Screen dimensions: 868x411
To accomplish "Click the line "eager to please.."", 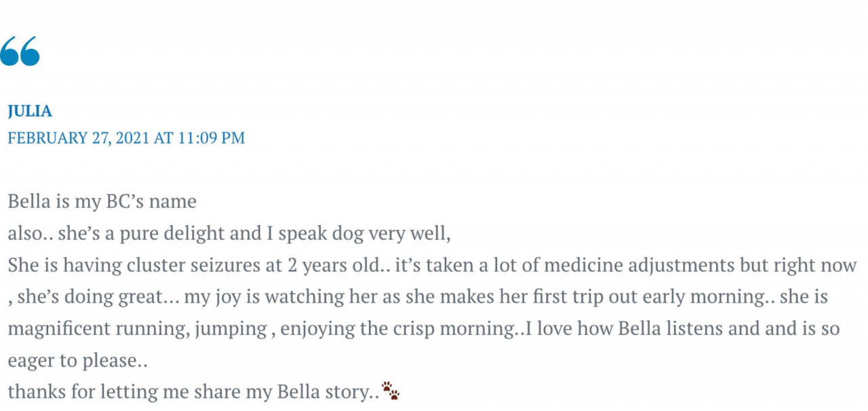I will click(77, 361).
